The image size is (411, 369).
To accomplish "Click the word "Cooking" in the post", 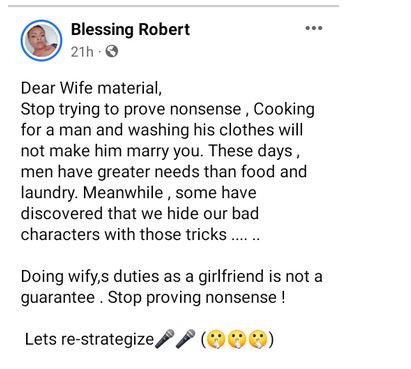I will point(284,109).
